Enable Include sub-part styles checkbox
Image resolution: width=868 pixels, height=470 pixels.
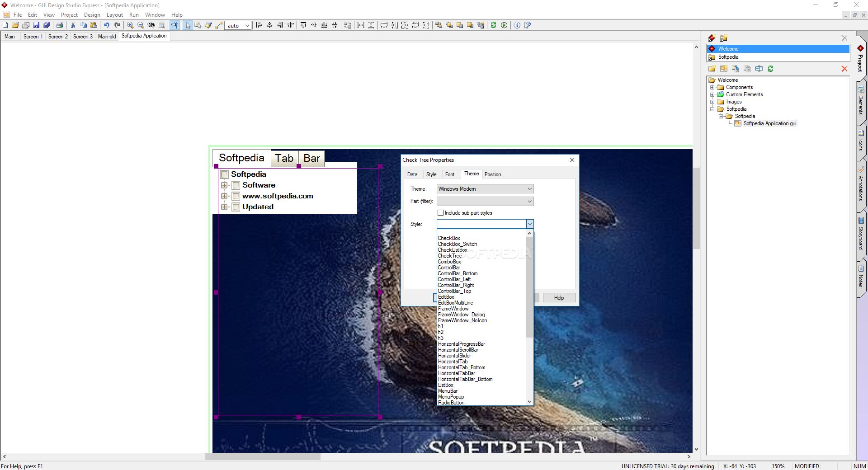pos(440,213)
